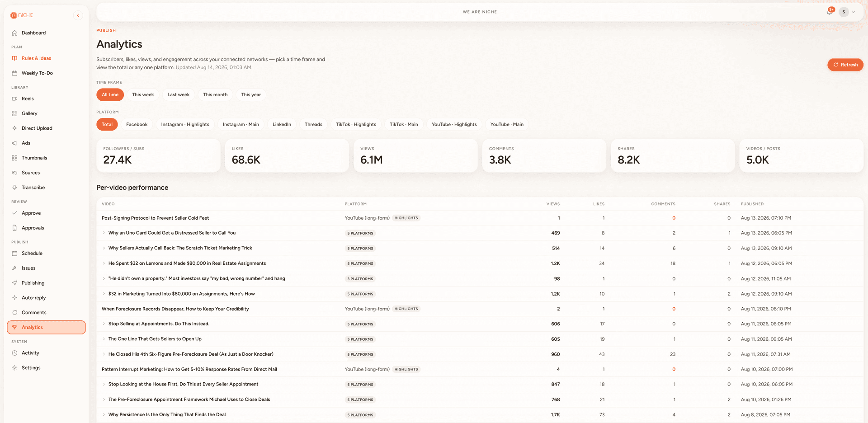Collapse the sidebar with the chevron button

pos(78,15)
